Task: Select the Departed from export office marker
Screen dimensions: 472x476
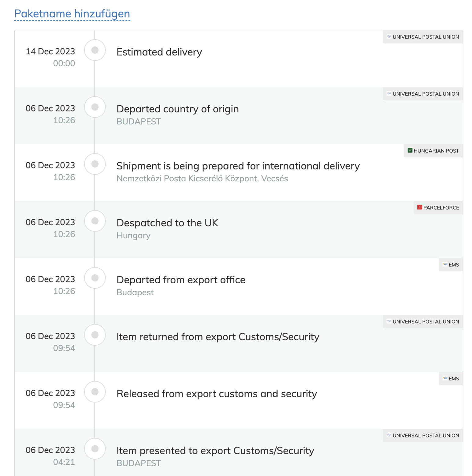Action: point(95,278)
